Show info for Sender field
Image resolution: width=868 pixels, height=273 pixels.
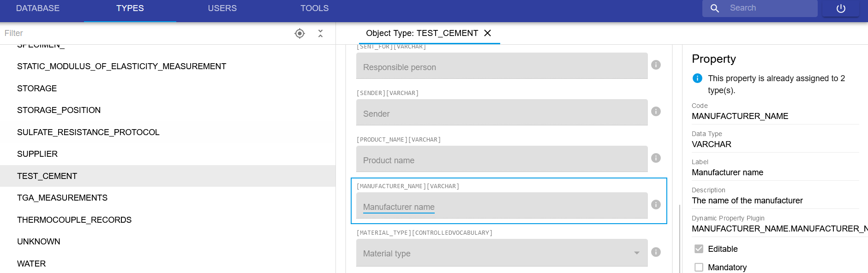[656, 112]
